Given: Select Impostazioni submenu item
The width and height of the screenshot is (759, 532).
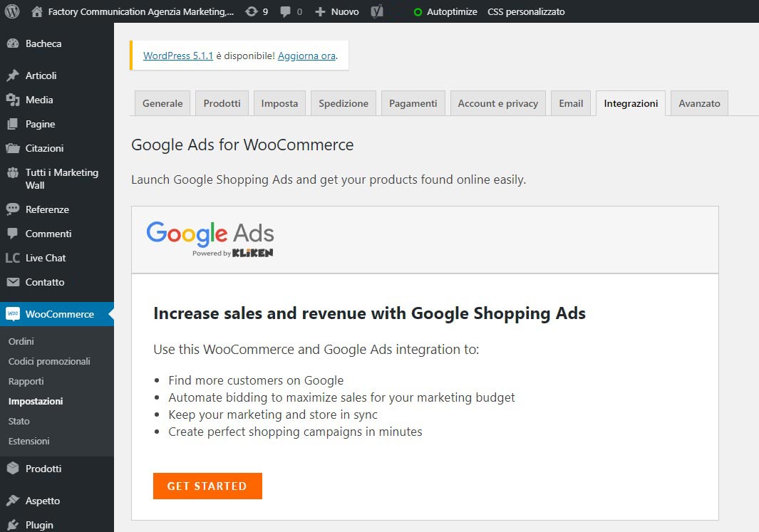Looking at the screenshot, I should click(x=36, y=401).
